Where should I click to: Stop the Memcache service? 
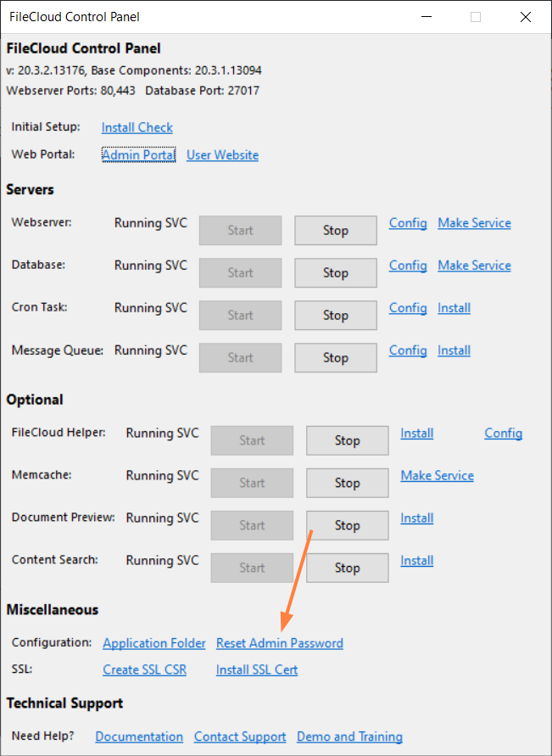[x=347, y=483]
